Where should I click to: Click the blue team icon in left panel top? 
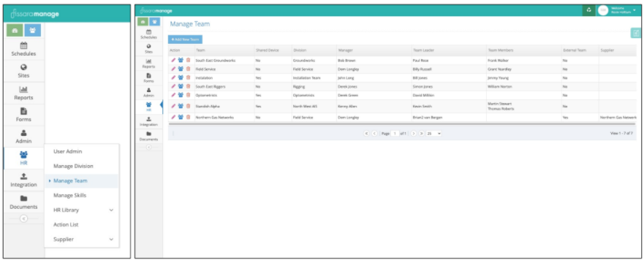[32, 31]
